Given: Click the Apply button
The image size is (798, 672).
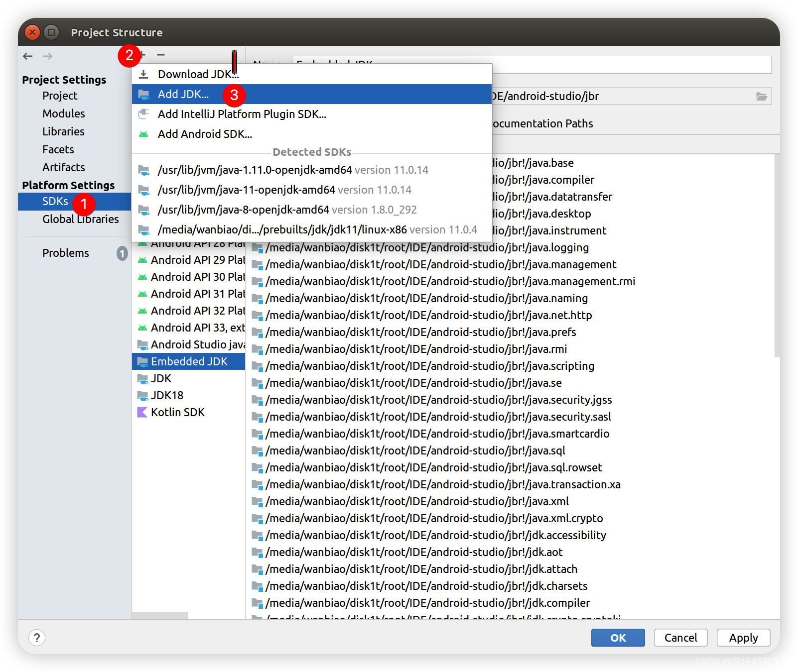Looking at the screenshot, I should click(743, 638).
